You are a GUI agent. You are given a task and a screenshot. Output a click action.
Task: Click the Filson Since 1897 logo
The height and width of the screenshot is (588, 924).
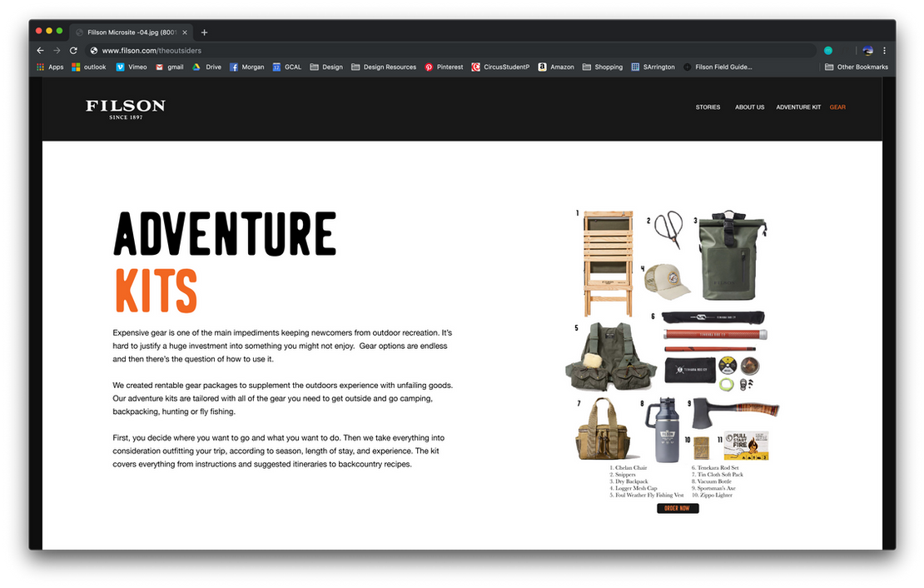pyautogui.click(x=126, y=109)
